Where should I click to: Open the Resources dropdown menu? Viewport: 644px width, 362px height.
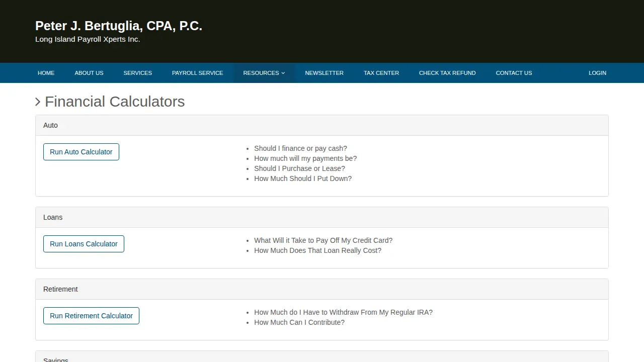point(264,73)
